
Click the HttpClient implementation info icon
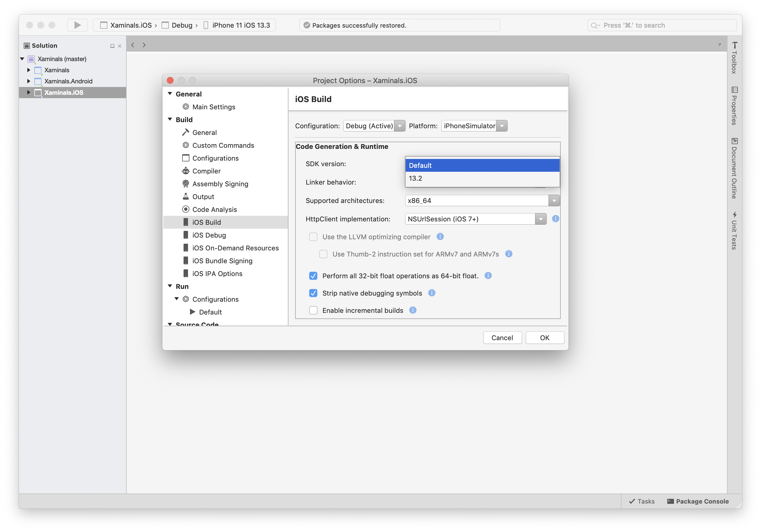tap(555, 219)
